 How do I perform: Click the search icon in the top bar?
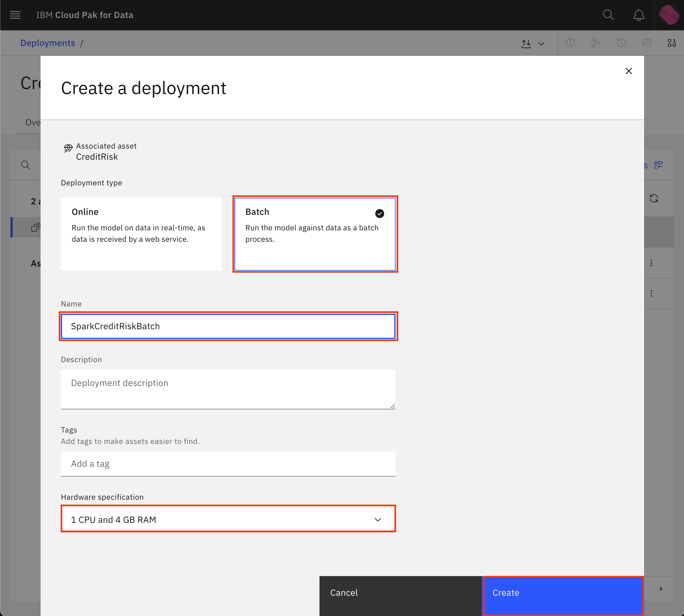coord(608,14)
